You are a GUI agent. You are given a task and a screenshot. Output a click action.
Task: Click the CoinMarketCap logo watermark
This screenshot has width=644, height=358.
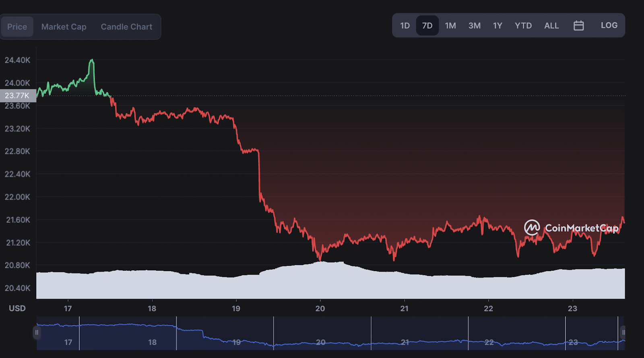571,228
